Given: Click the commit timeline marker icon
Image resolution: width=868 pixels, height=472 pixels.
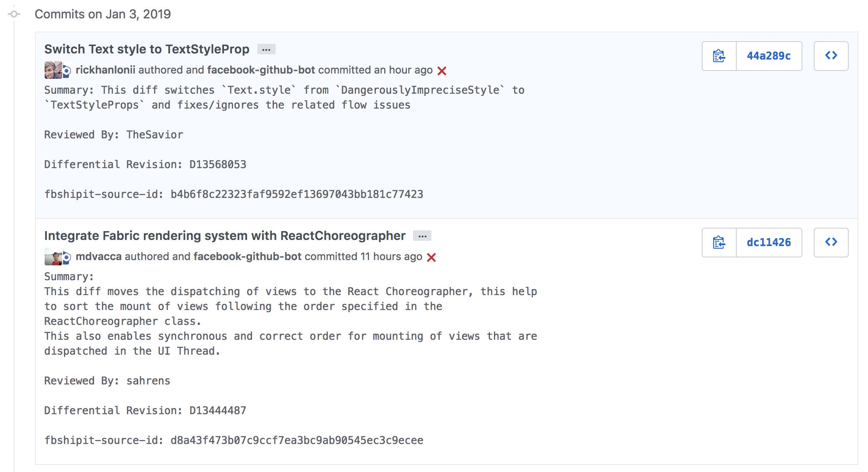Looking at the screenshot, I should pos(13,14).
